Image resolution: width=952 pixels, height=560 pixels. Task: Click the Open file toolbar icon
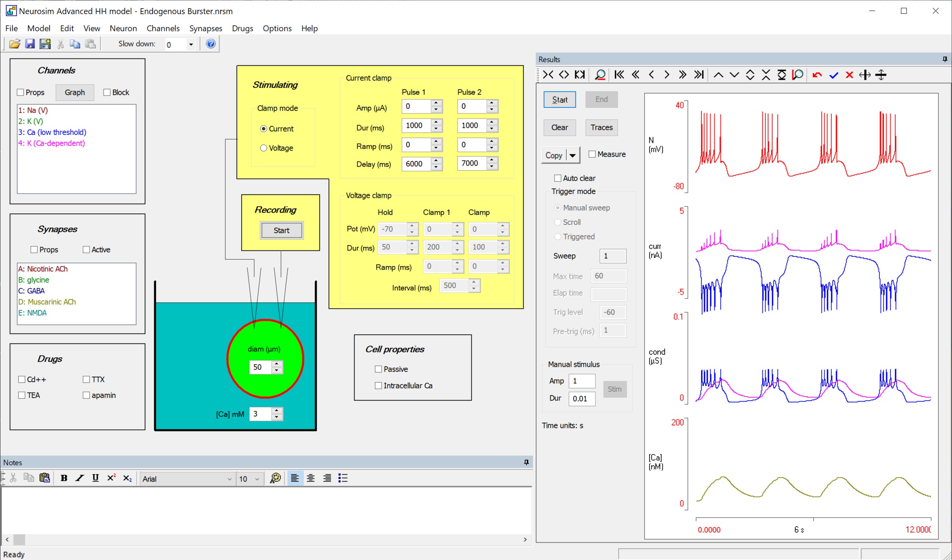pos(15,44)
